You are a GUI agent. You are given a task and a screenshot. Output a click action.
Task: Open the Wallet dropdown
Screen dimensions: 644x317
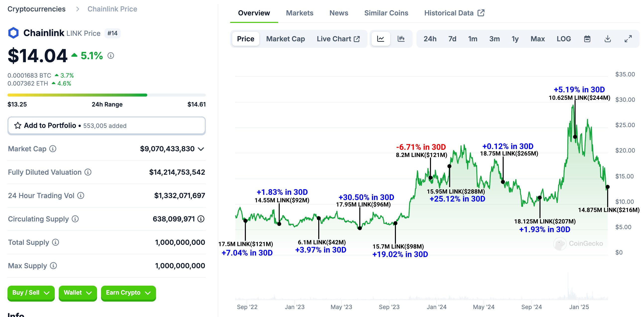78,293
